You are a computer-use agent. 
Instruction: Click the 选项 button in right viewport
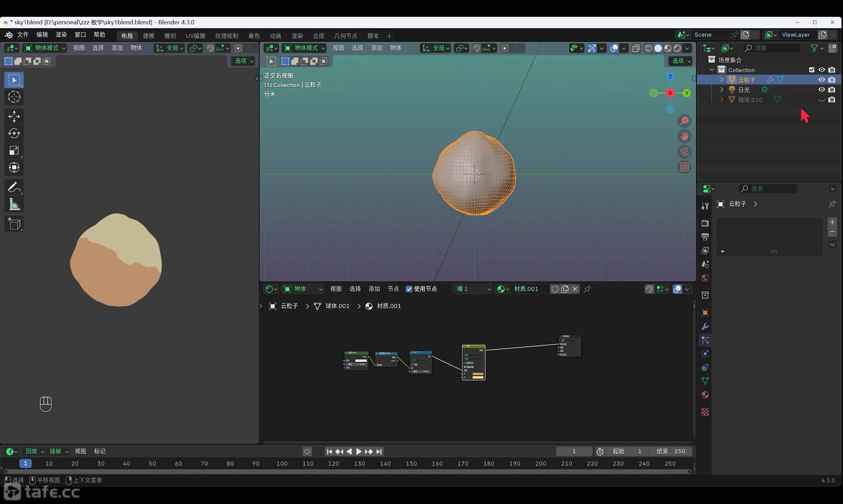coord(681,61)
